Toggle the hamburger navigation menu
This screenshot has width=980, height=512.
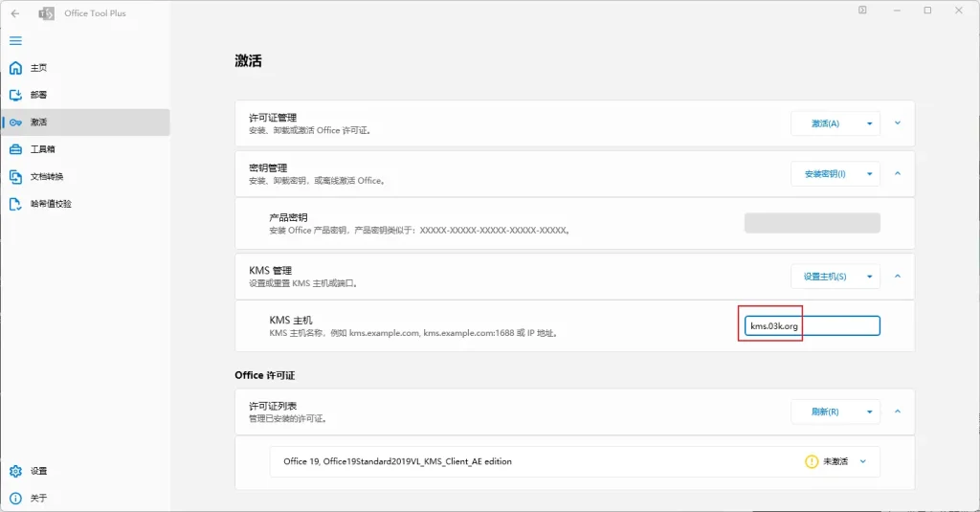pos(15,40)
